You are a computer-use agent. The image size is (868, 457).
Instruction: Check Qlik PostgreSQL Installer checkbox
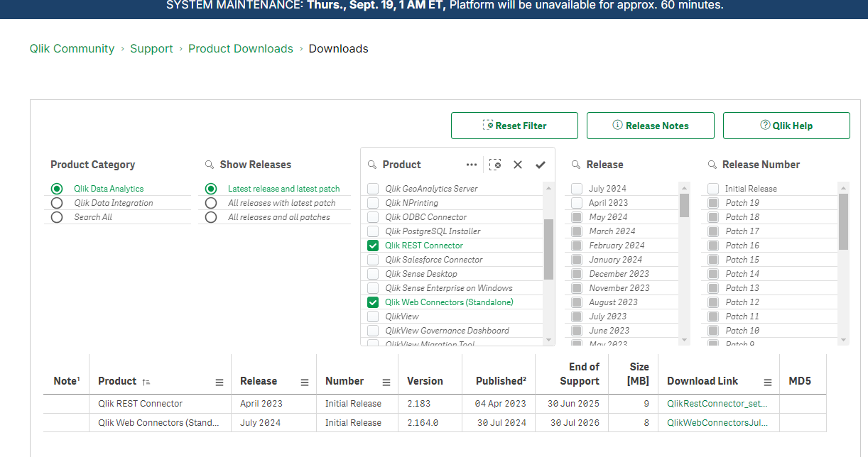(x=373, y=231)
